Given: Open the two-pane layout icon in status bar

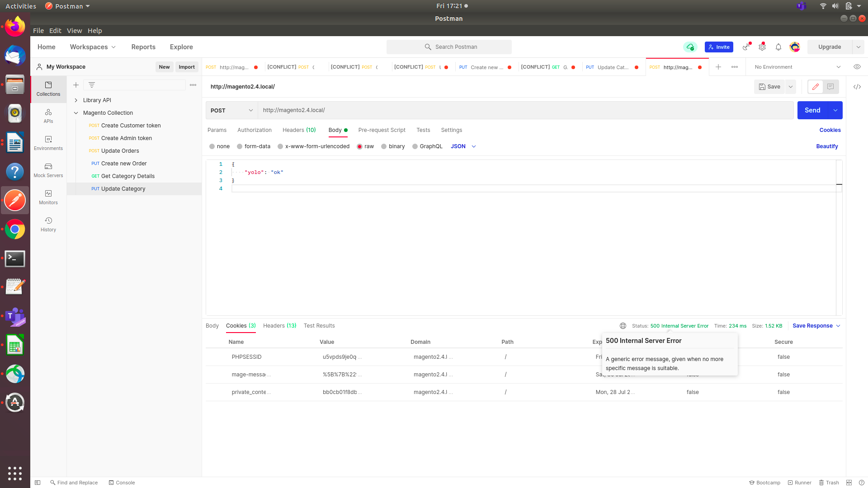Looking at the screenshot, I should coord(849,483).
